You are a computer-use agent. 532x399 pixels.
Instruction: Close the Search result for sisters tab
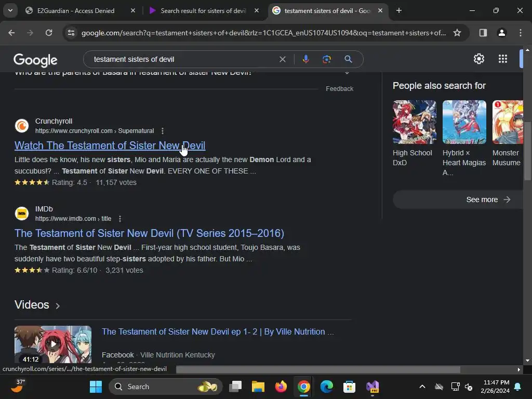(x=257, y=11)
